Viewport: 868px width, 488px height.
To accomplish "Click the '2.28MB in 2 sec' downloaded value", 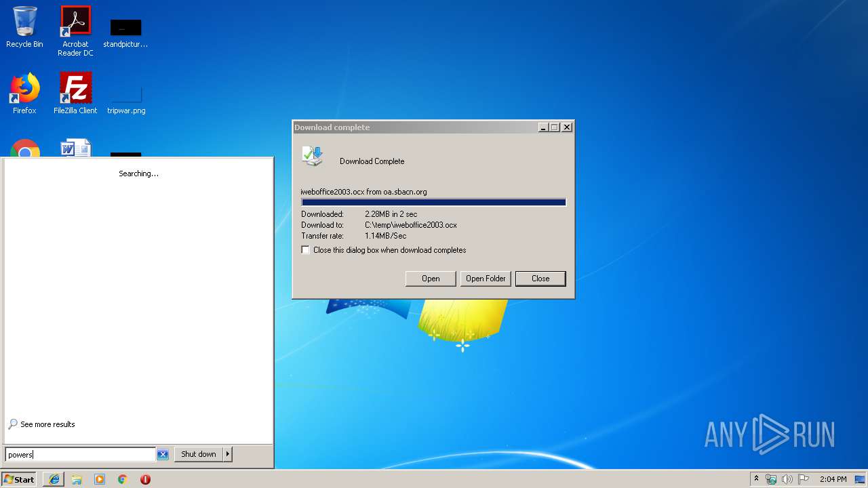I will point(391,214).
